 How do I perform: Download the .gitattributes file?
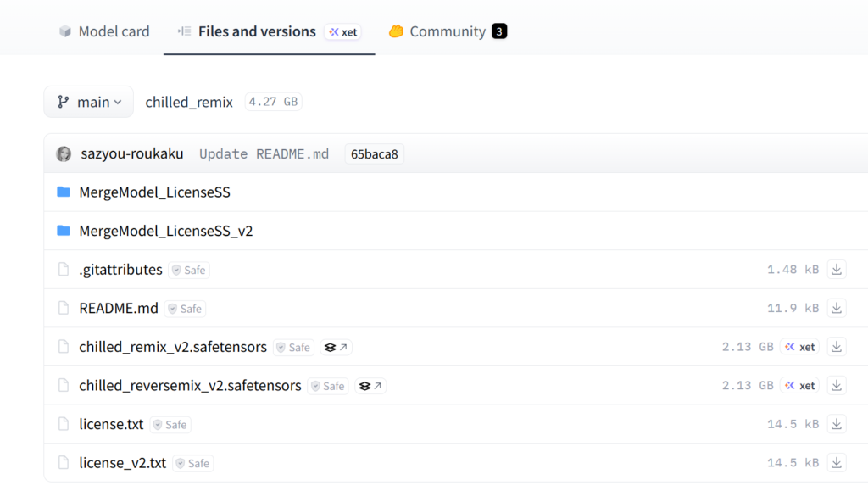point(837,270)
